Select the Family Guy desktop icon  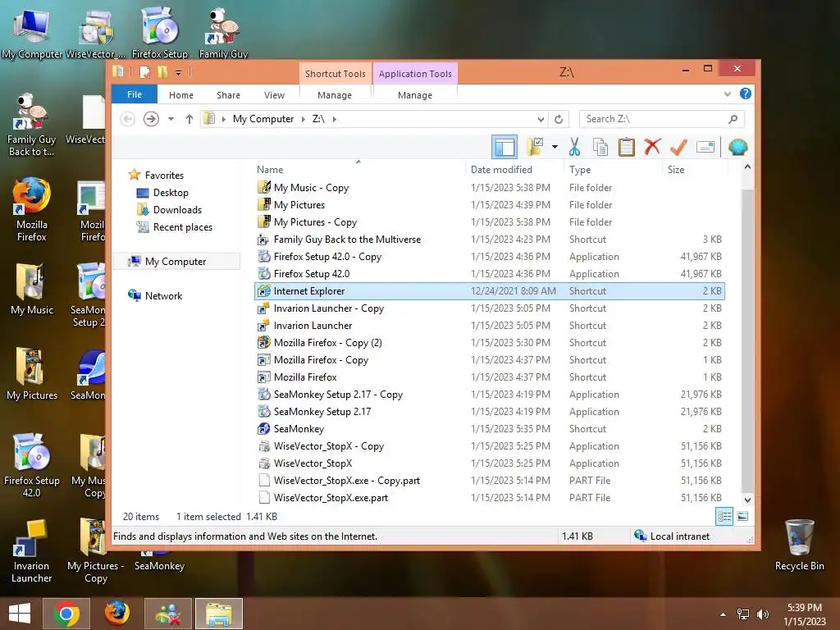pos(223,33)
